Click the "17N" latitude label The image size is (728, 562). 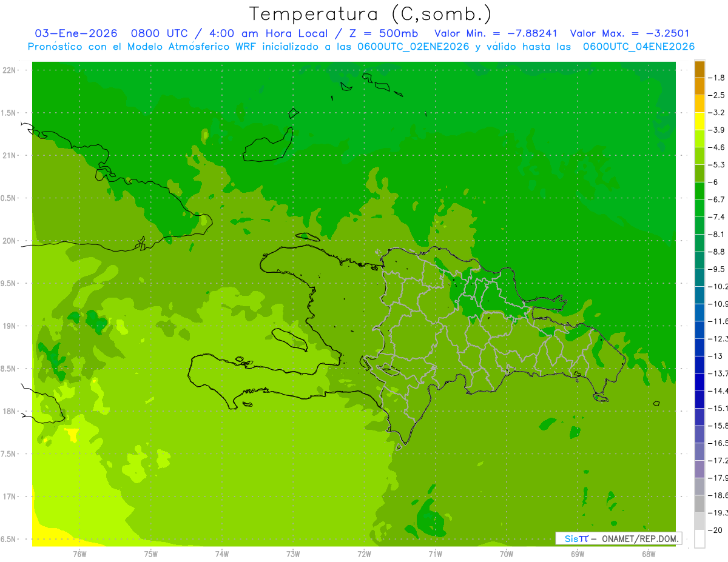click(10, 497)
